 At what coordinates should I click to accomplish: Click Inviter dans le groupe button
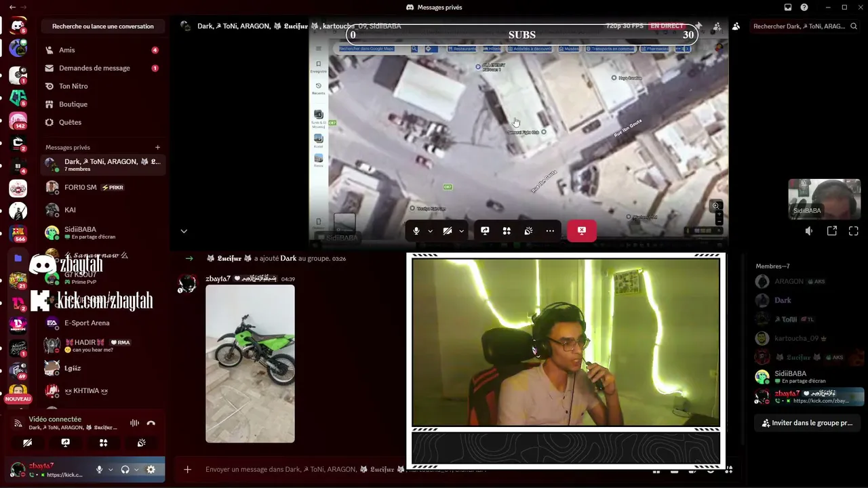807,423
